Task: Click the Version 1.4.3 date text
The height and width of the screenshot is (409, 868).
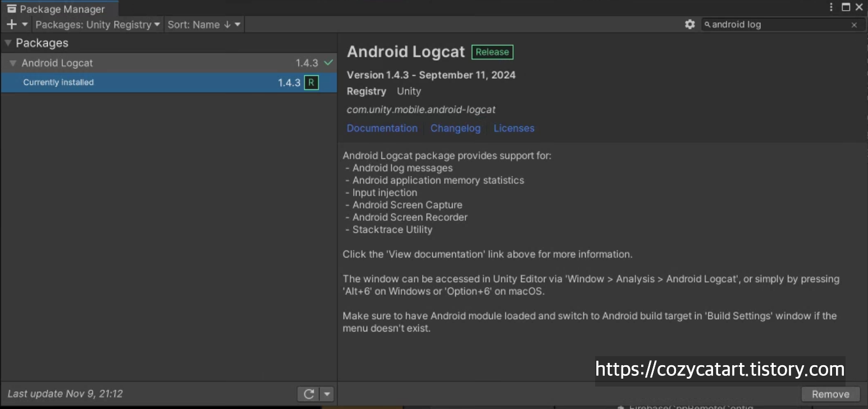Action: click(431, 75)
